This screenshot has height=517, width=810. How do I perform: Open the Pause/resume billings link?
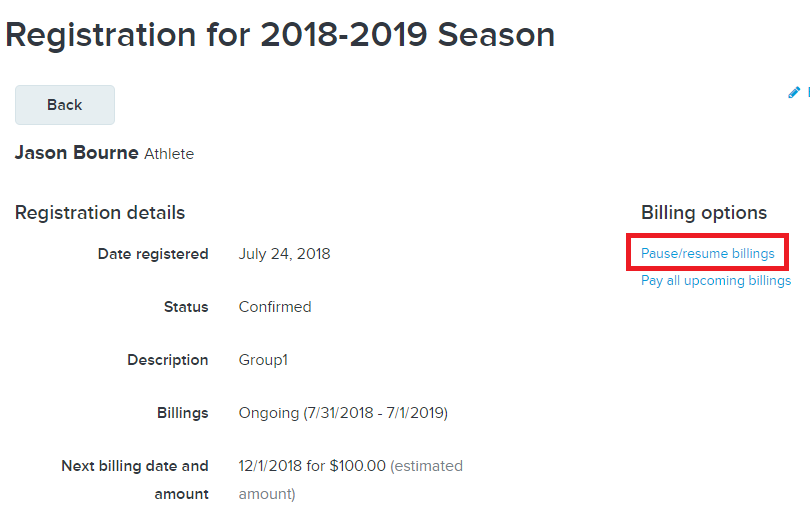point(707,253)
